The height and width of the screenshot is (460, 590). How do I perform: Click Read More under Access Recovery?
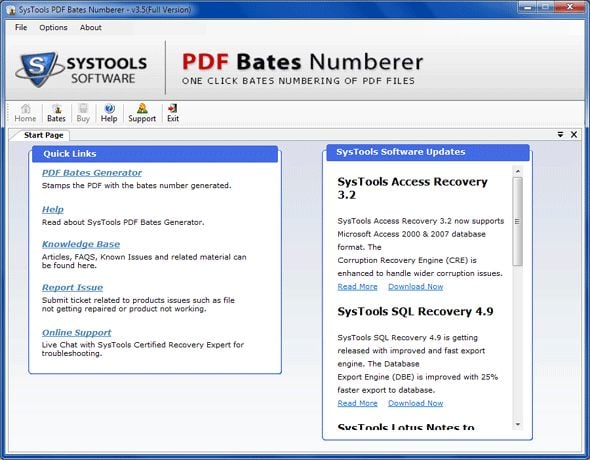[x=357, y=287]
